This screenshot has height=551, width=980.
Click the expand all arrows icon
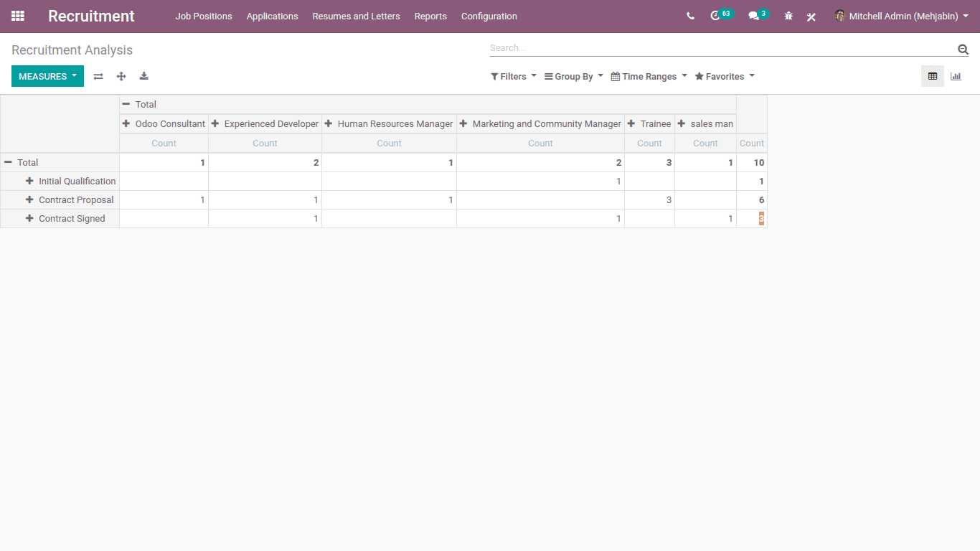pyautogui.click(x=121, y=76)
